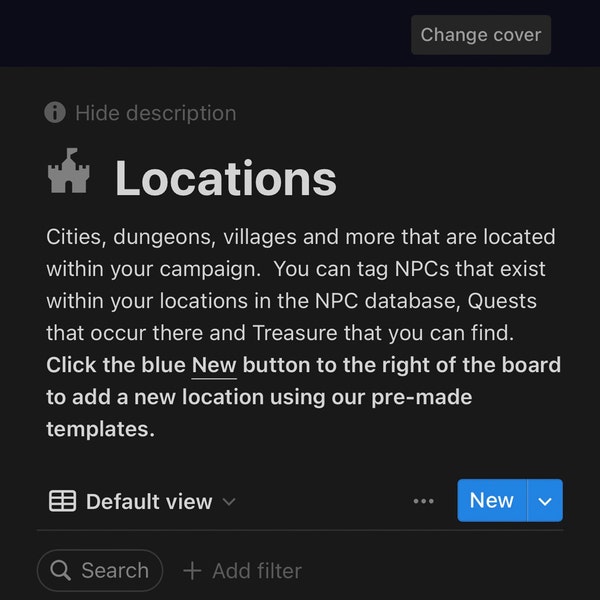Viewport: 600px width, 600px height.
Task: Click the plus icon before Add filter
Action: (x=192, y=571)
